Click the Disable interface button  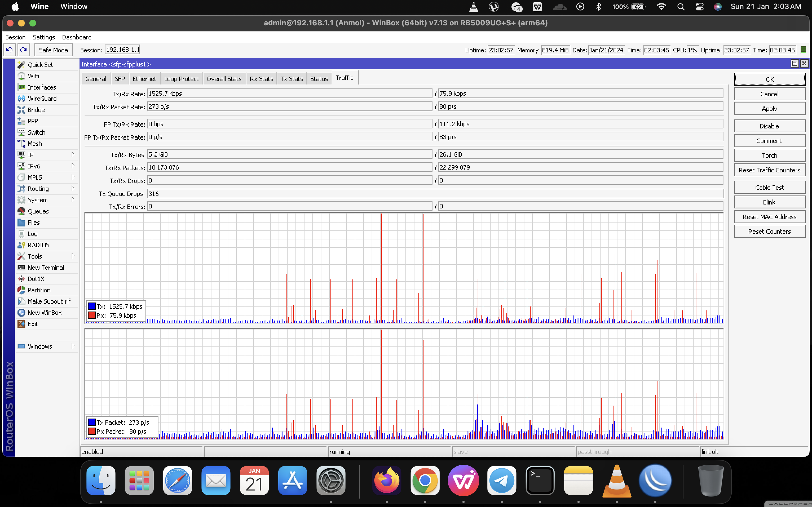(x=769, y=126)
